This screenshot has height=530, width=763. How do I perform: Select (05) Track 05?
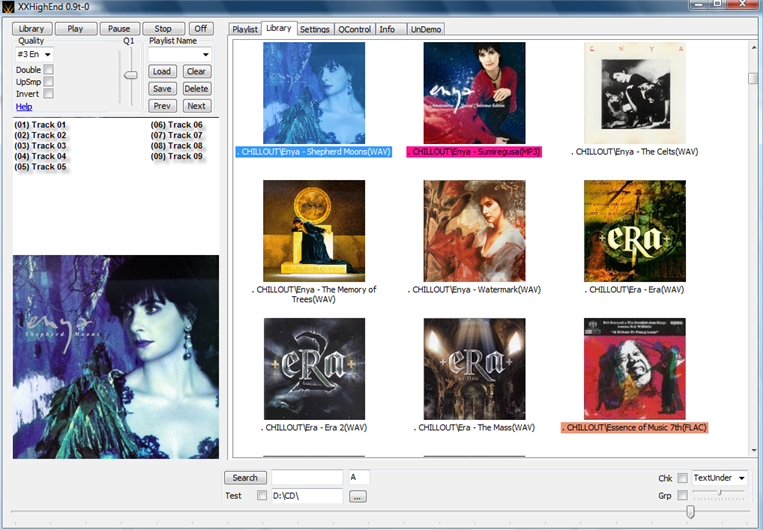click(40, 167)
